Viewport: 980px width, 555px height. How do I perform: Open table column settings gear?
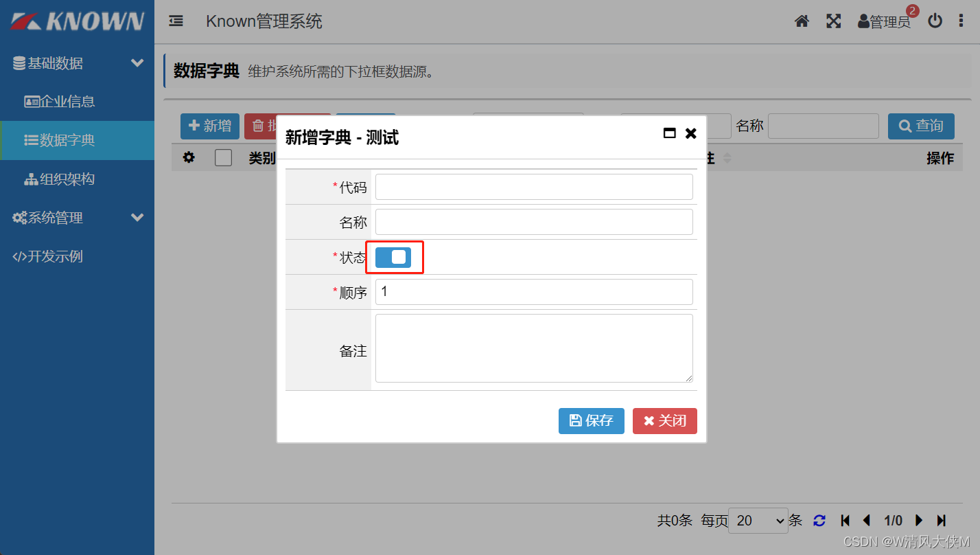point(189,158)
